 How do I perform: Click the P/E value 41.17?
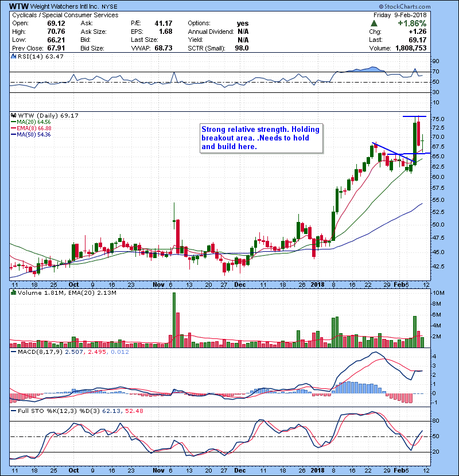[164, 24]
